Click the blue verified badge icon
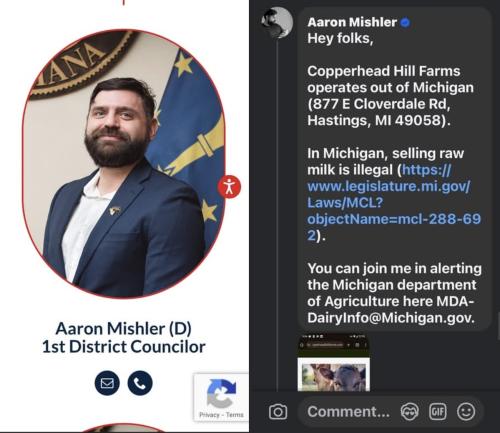The height and width of the screenshot is (433, 500). point(405,23)
